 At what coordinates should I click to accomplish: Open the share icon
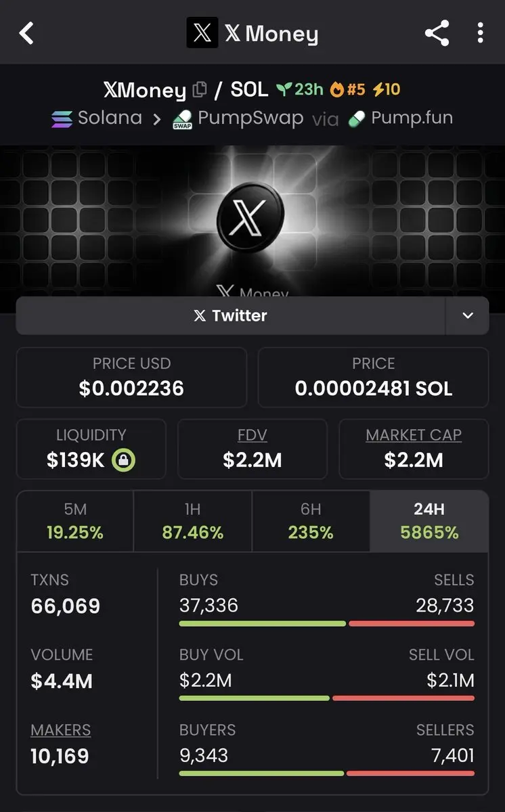[437, 33]
